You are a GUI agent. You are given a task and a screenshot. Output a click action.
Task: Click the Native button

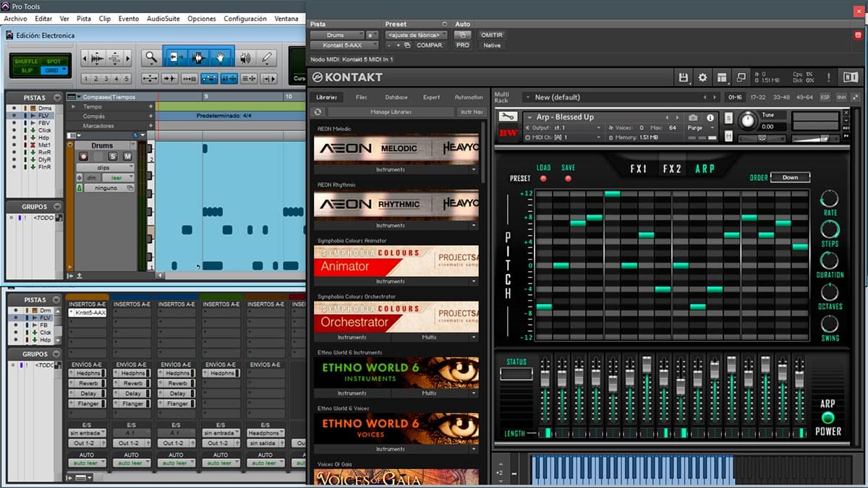[x=492, y=46]
